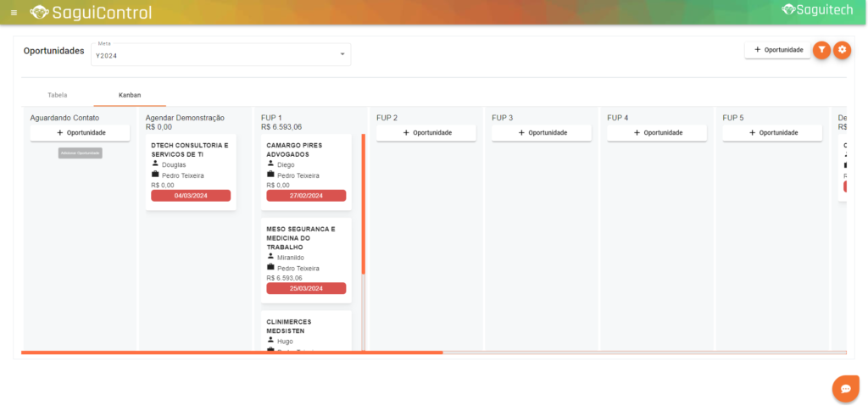This screenshot has height=411, width=868.
Task: Open settings via the orange gear icon
Action: 842,50
